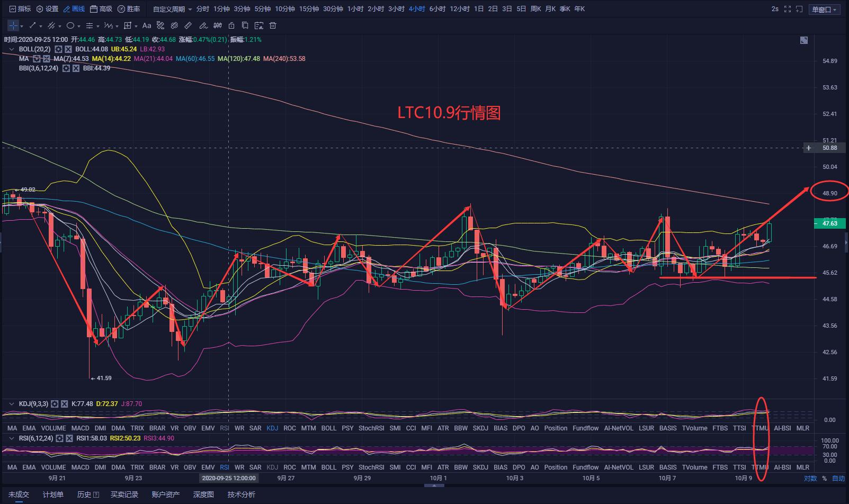This screenshot has height=504, width=849.
Task: Click the fullscreen expand icon in top toolbar
Action: (x=788, y=9)
